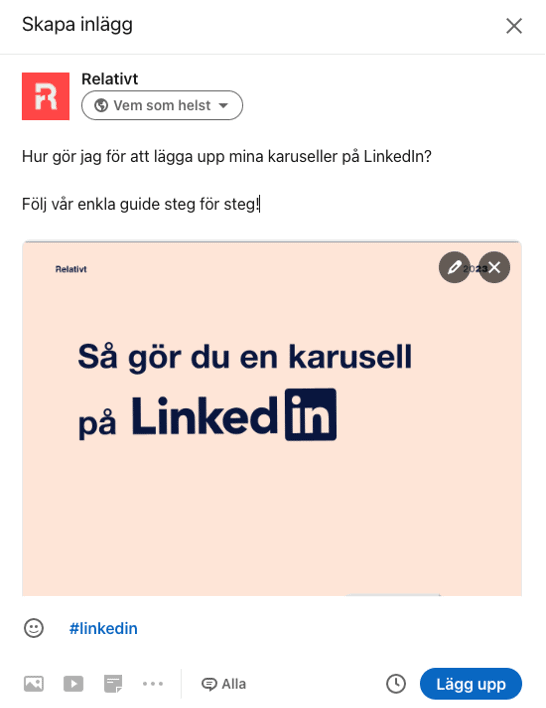This screenshot has height=708, width=546.
Task: Click the 'Relativt' author name
Action: pyautogui.click(x=110, y=79)
